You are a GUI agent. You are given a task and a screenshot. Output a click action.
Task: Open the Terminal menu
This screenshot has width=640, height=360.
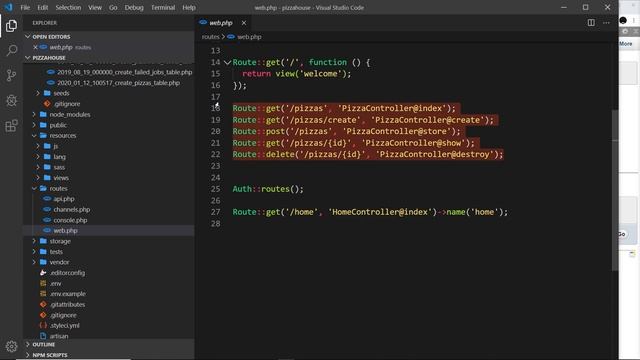163,7
